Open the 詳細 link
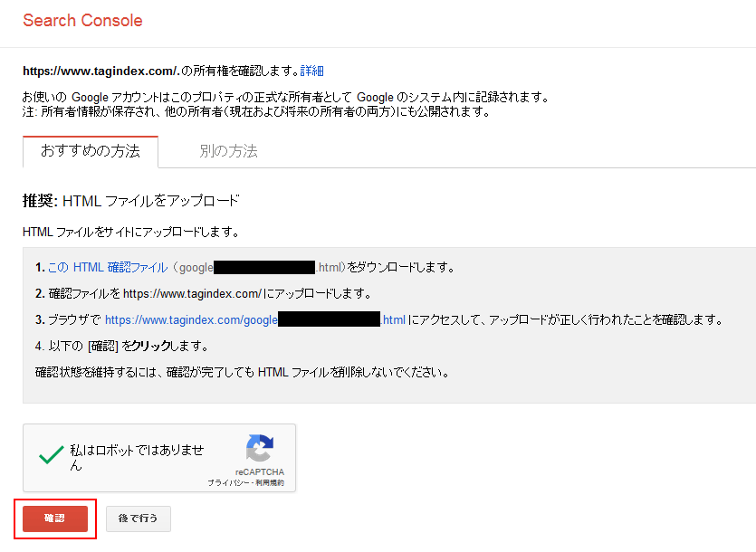 tap(312, 71)
